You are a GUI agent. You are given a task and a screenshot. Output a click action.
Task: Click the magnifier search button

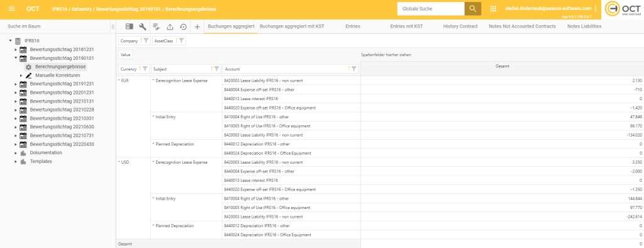(473, 9)
